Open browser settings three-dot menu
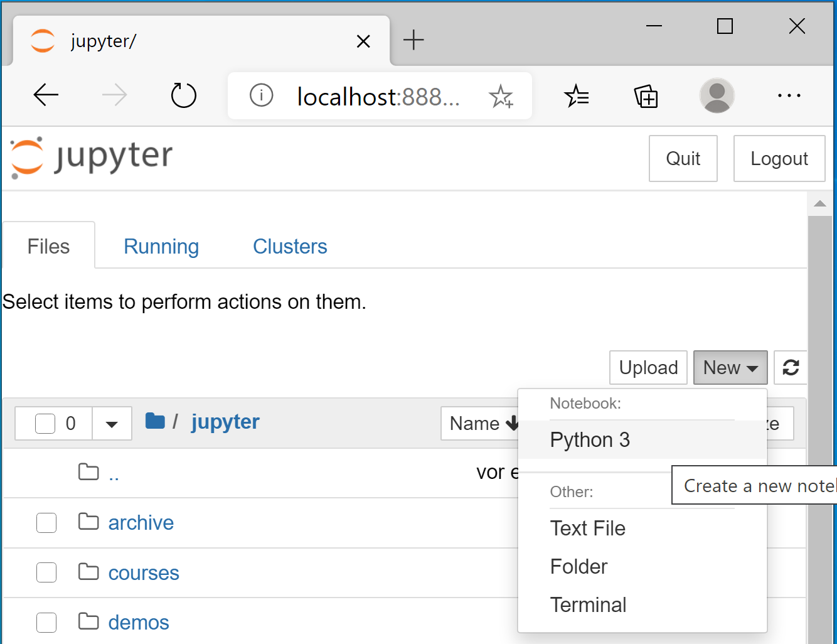Screen dimensions: 837x644 [x=789, y=95]
